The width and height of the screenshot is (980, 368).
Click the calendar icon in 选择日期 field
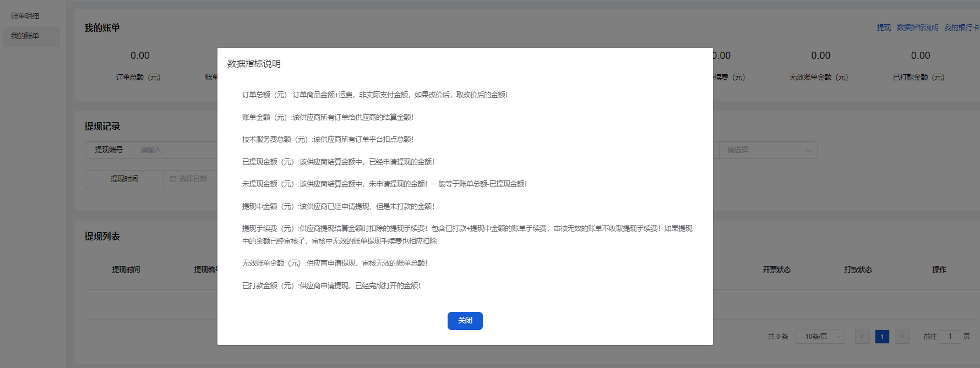tap(173, 179)
